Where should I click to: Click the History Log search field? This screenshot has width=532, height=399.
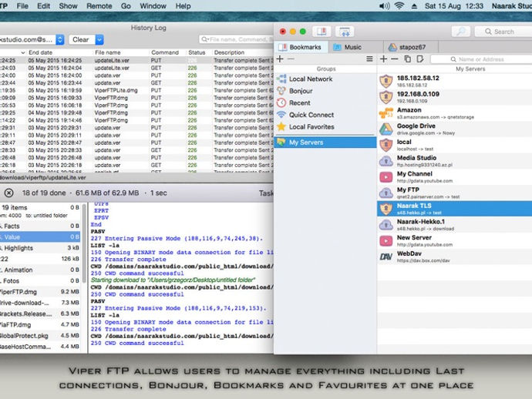tap(236, 39)
